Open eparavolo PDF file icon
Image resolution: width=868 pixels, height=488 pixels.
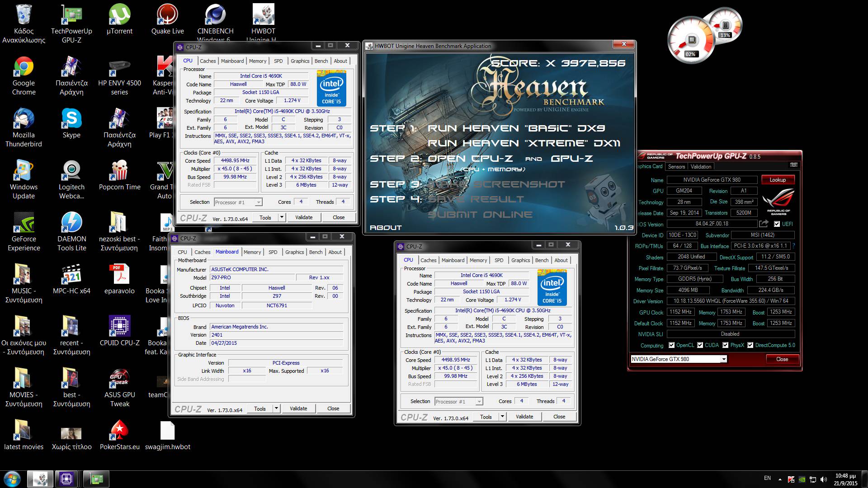[119, 279]
